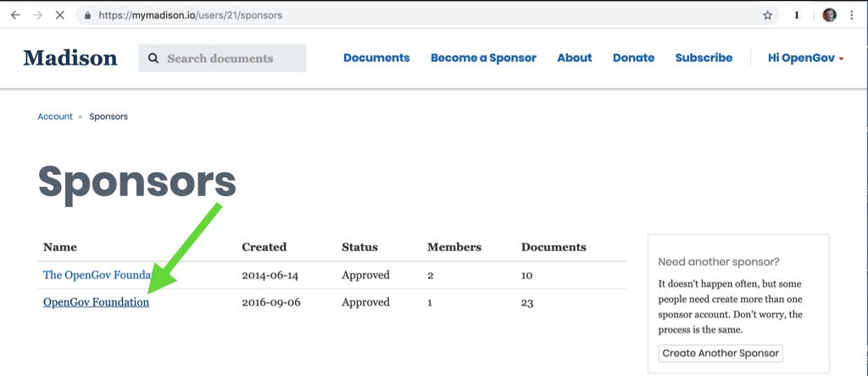Click the browser forward arrow
Screen dimensions: 868x376
pos(37,15)
